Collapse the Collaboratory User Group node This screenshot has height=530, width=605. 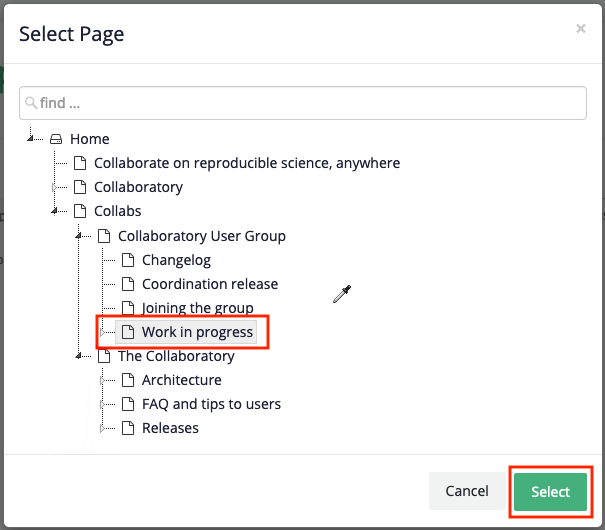point(79,236)
